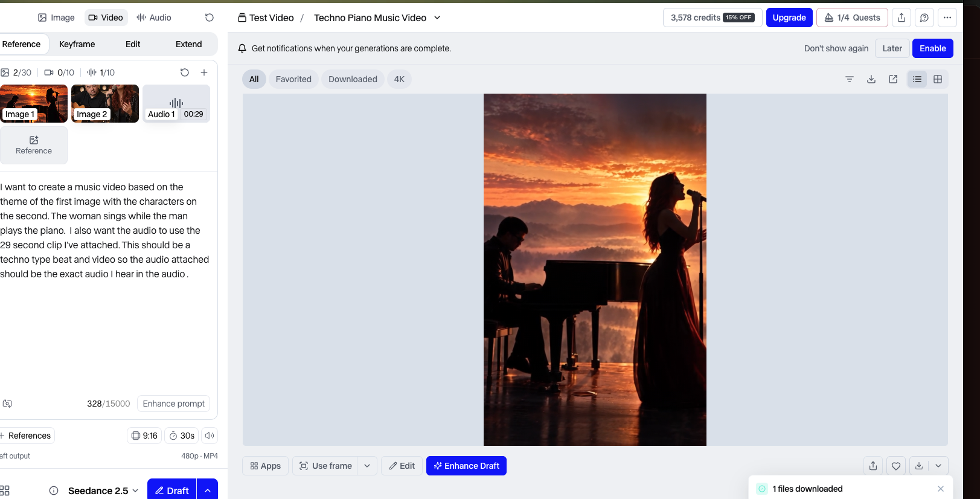The height and width of the screenshot is (499, 980).
Task: Open the 30s duration selector
Action: (x=182, y=436)
